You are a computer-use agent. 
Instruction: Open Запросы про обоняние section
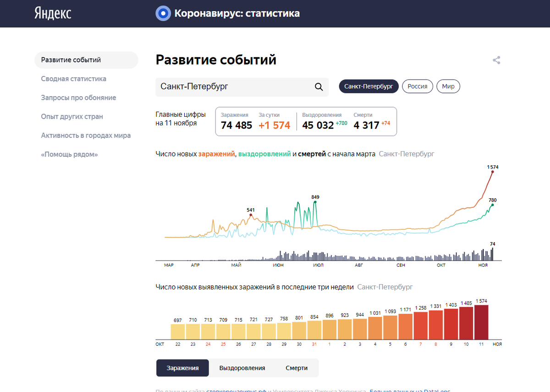78,98
